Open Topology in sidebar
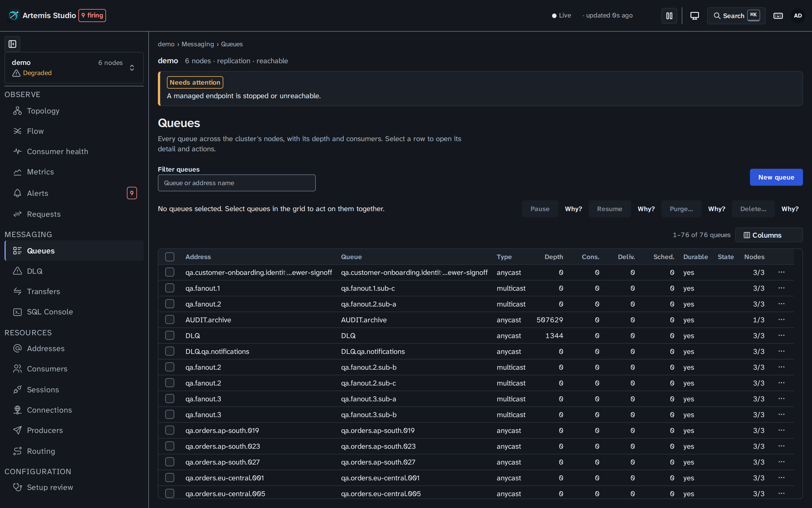The width and height of the screenshot is (812, 508). tap(74, 111)
